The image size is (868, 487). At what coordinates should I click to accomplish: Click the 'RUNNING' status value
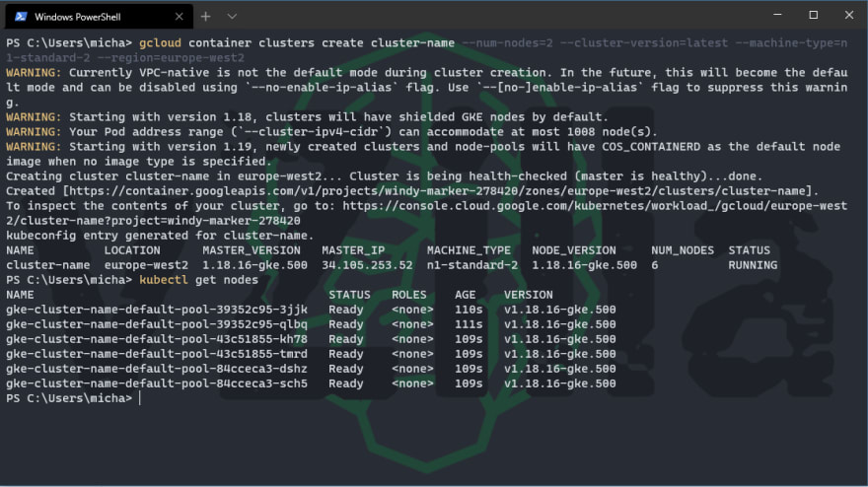753,265
